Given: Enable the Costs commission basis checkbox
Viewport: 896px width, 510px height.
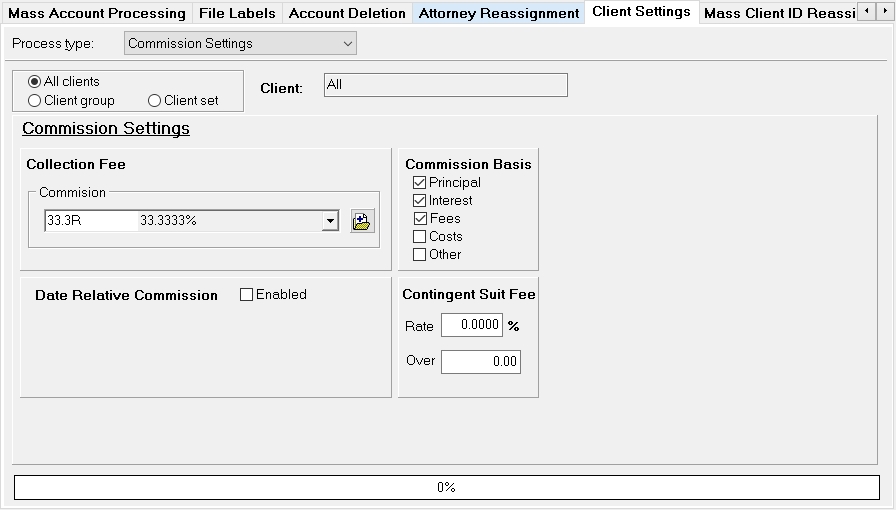Looking at the screenshot, I should pos(419,237).
